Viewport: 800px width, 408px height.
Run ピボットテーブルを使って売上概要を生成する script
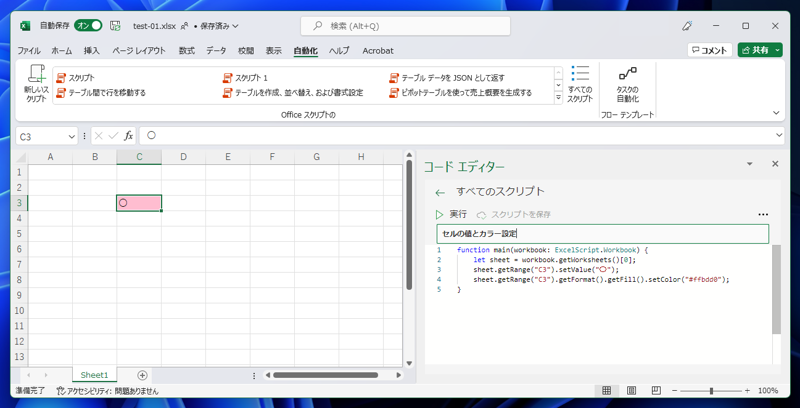coord(461,93)
